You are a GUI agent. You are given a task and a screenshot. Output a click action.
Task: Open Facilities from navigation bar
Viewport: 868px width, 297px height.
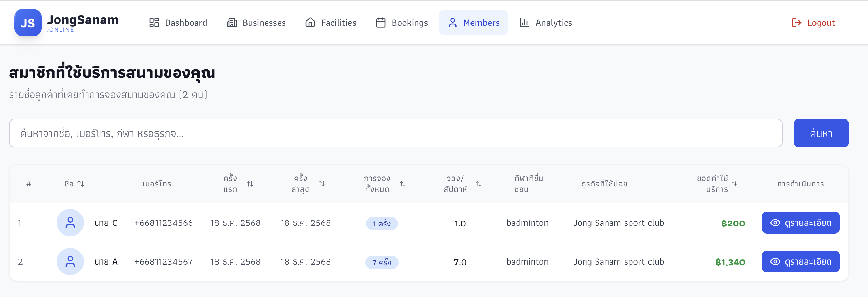point(331,23)
